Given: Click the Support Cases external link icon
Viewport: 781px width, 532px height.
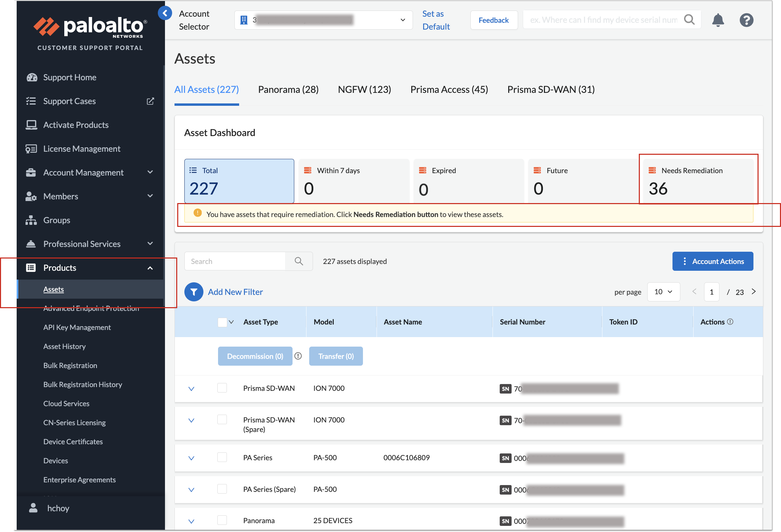Looking at the screenshot, I should tap(150, 101).
